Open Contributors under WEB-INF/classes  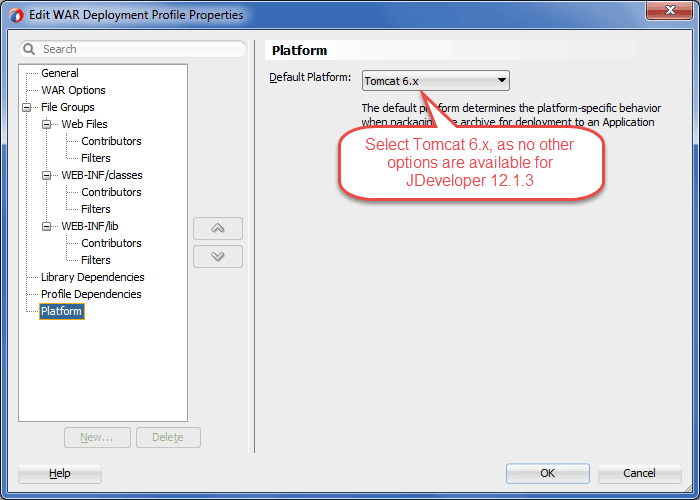coord(111,192)
